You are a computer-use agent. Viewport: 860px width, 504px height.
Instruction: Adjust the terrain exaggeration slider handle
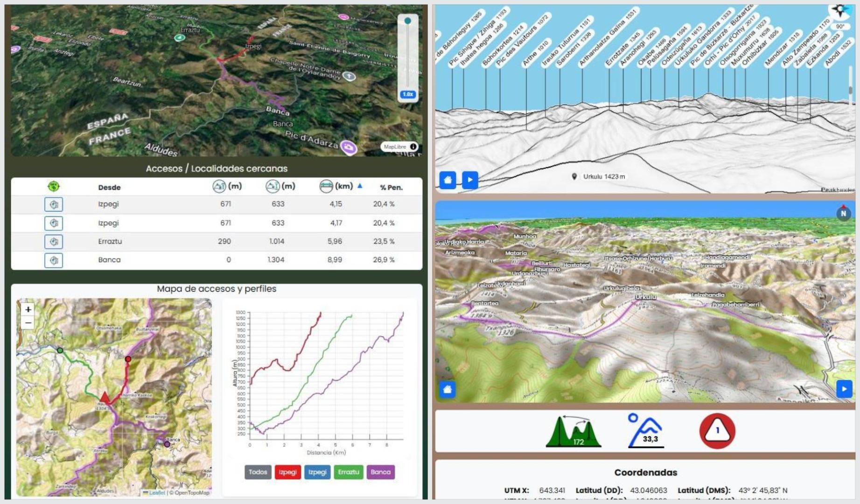point(408,21)
